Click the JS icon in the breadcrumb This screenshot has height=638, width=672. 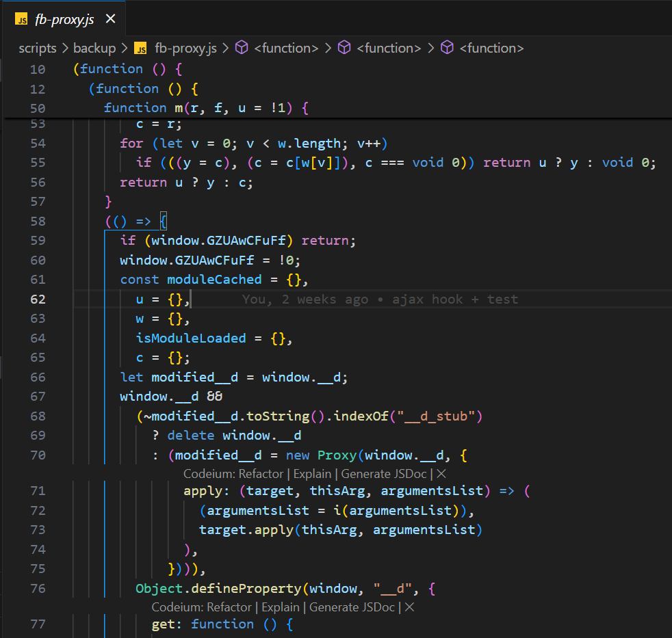[140, 48]
